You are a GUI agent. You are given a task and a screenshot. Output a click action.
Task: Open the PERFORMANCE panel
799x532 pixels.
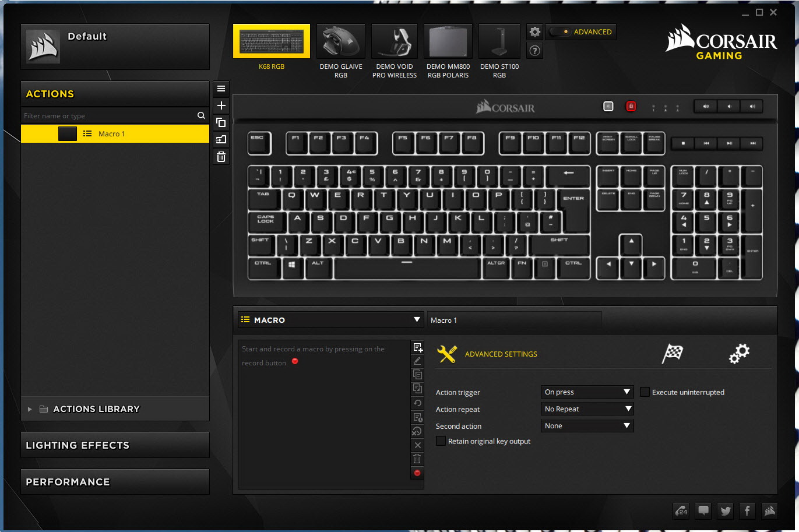pos(115,482)
